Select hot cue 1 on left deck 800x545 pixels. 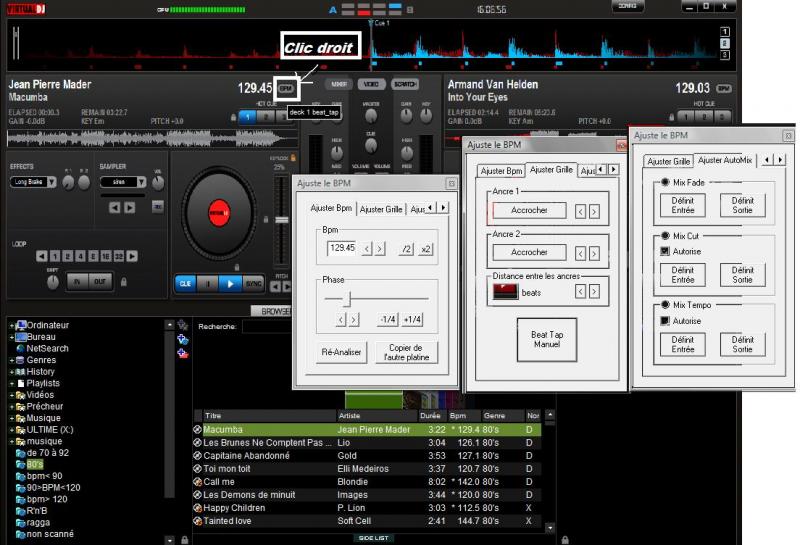pyautogui.click(x=247, y=117)
